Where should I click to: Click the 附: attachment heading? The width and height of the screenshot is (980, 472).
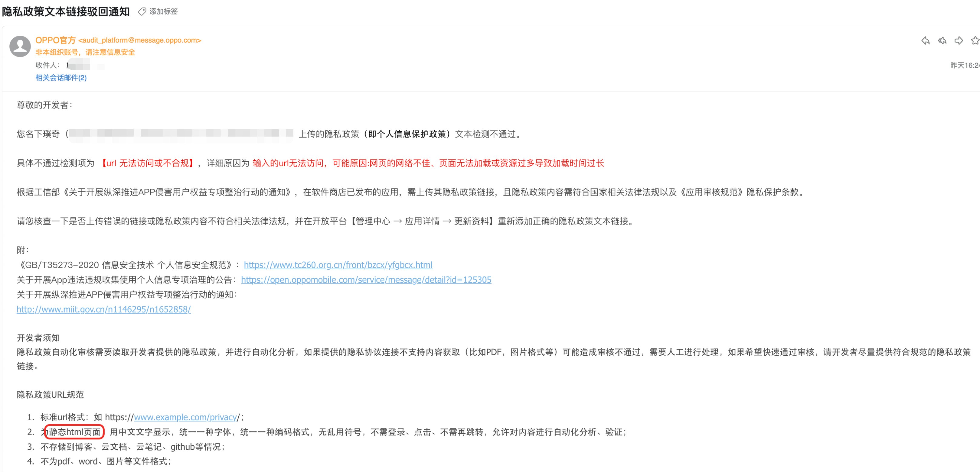pyautogui.click(x=23, y=250)
